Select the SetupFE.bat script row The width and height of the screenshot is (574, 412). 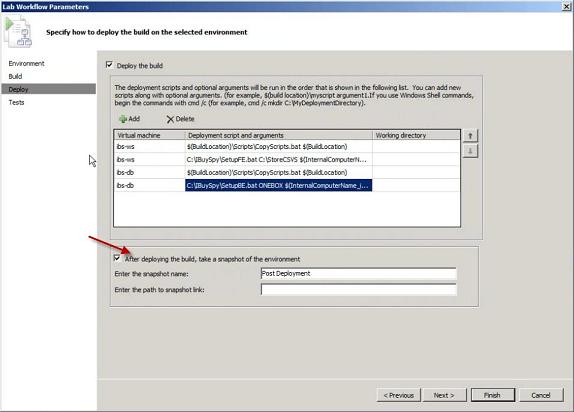tap(287, 159)
